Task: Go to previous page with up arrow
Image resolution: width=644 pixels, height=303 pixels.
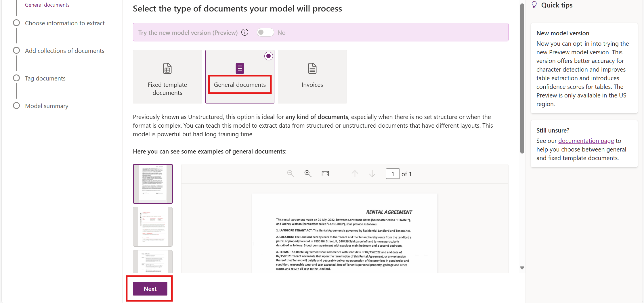Action: tap(355, 174)
